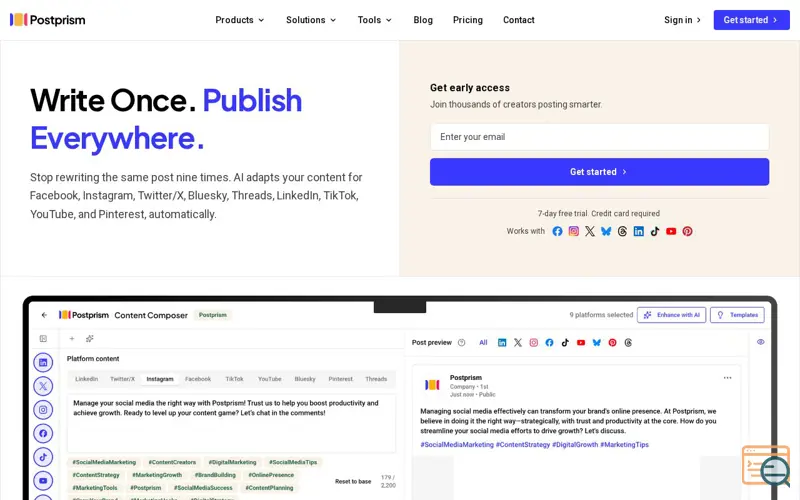Expand the Solutions dropdown menu

(311, 20)
